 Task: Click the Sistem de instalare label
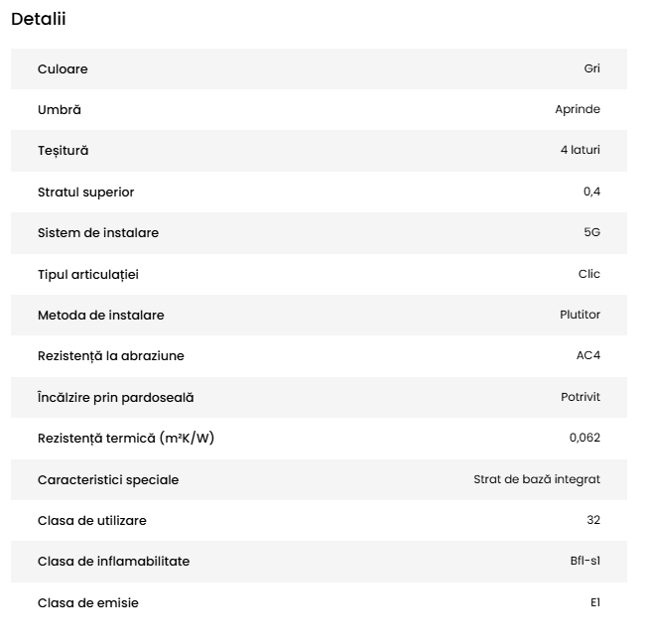coord(98,233)
